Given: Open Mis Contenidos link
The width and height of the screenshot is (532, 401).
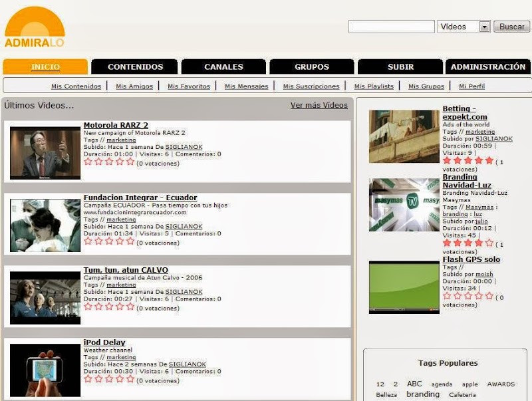Looking at the screenshot, I should point(76,86).
